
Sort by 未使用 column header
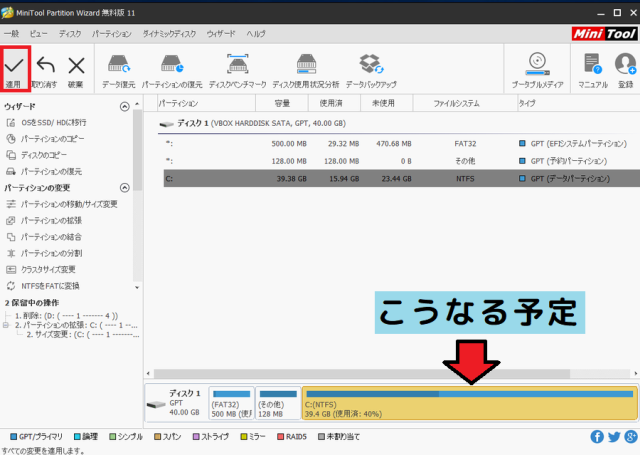(387, 103)
